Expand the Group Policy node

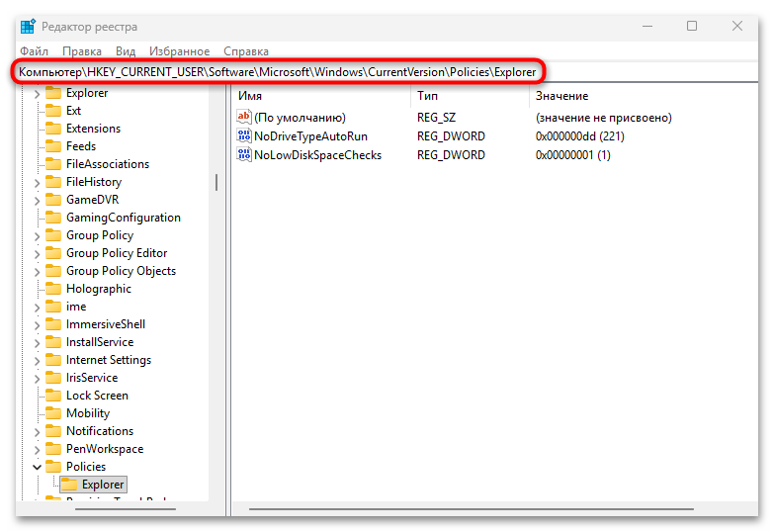[37, 236]
